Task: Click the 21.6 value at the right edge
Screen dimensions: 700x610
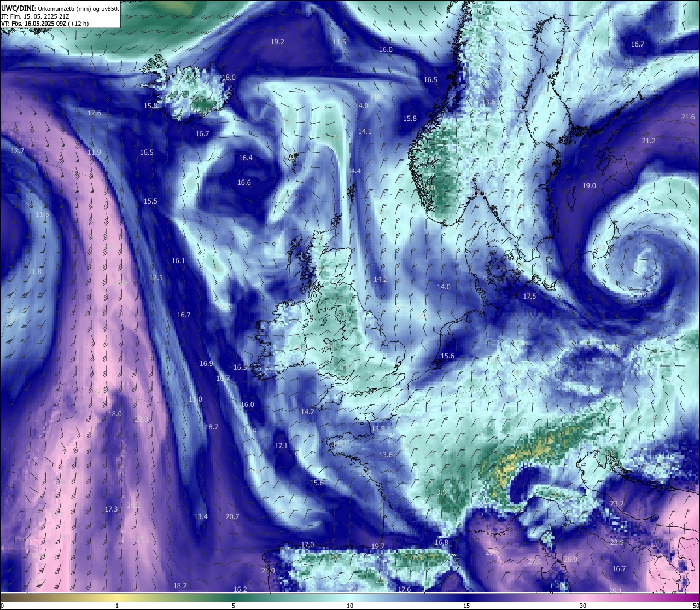Action: click(x=688, y=117)
